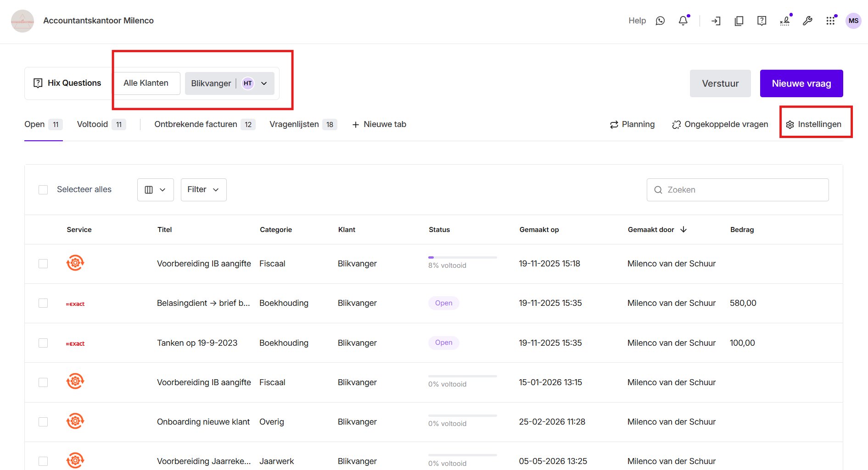Open the Filter dropdown

203,190
